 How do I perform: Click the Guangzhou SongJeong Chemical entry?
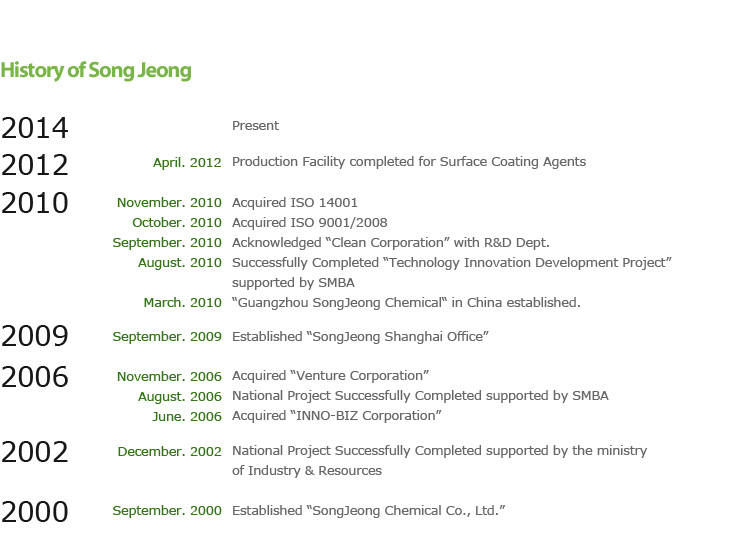point(406,303)
